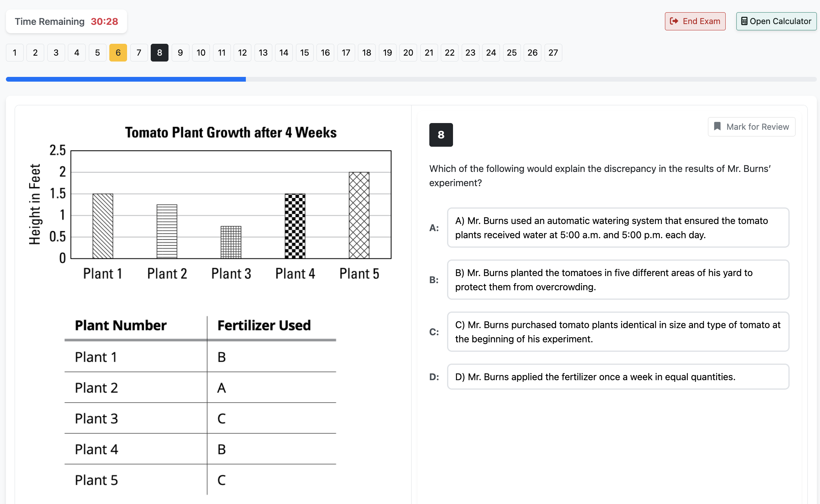
Task: Navigate to highlighted question 6
Action: 118,52
